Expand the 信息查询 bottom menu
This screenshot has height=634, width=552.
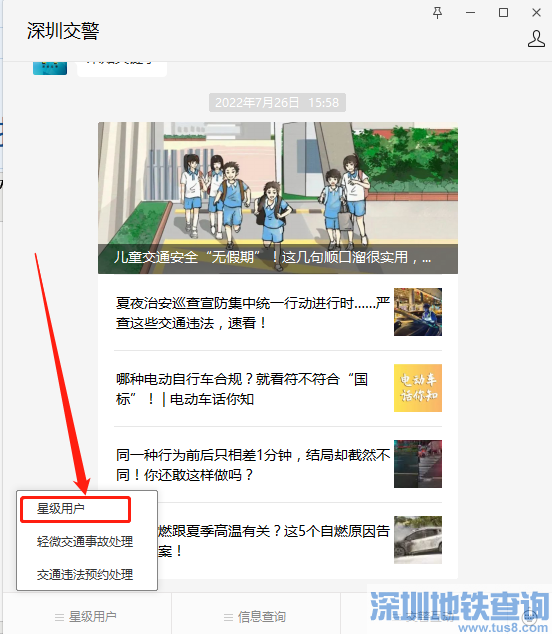point(256,617)
